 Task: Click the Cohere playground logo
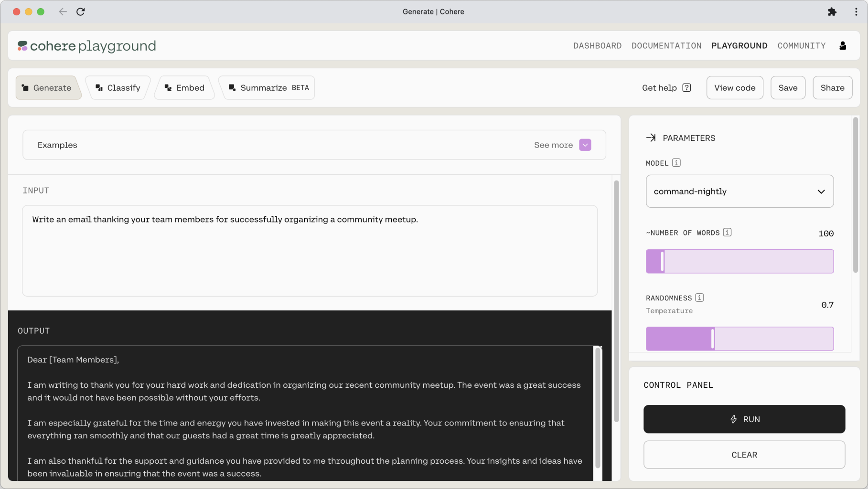pos(87,46)
